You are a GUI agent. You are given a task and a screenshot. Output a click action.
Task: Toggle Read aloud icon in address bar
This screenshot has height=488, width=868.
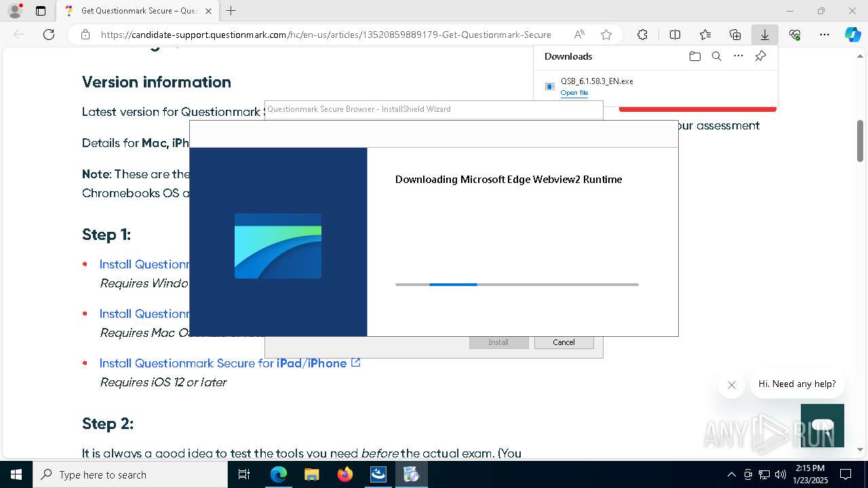click(579, 35)
